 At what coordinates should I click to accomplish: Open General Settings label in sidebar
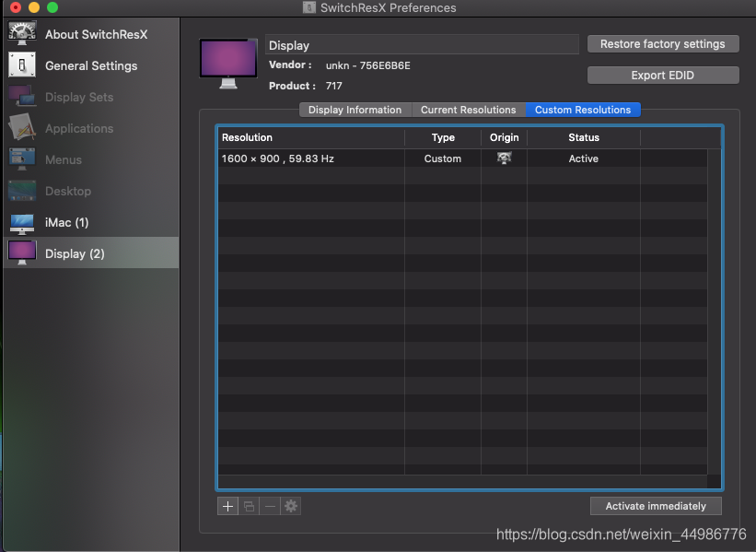(x=91, y=65)
